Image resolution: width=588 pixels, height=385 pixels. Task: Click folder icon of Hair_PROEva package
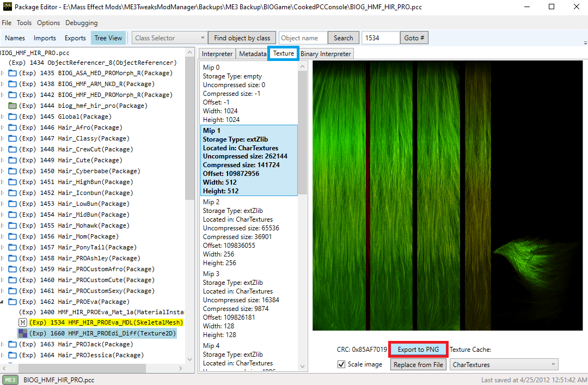point(13,302)
